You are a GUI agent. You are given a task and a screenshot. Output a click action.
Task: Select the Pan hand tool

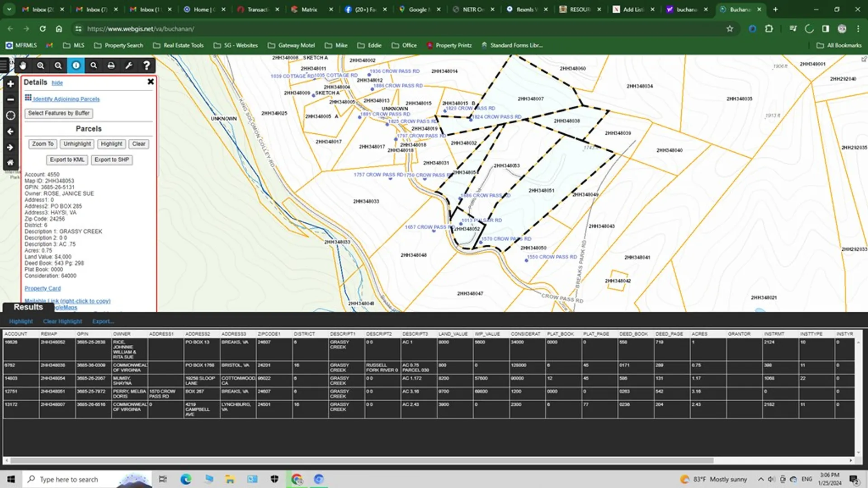(23, 66)
